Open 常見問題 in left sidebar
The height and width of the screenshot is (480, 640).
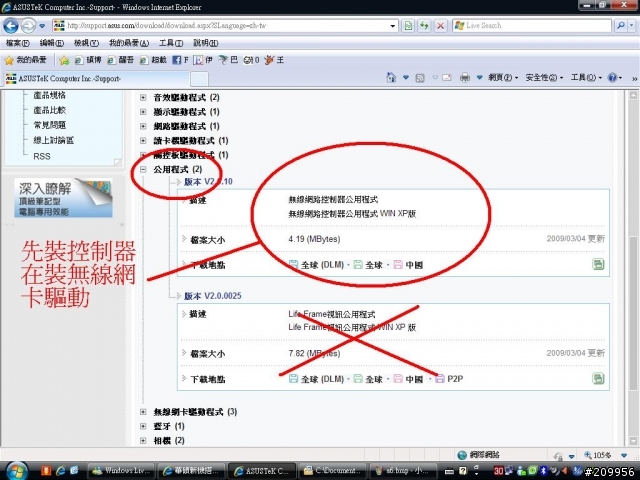[49, 125]
